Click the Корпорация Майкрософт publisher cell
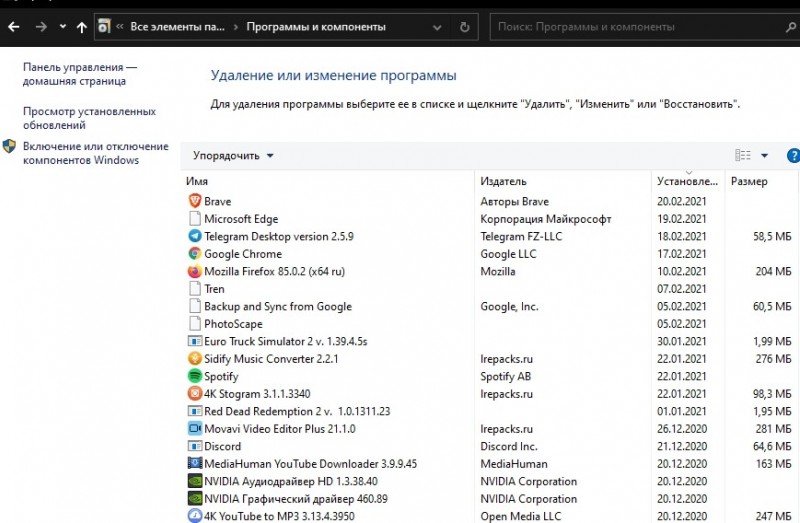 coord(545,219)
